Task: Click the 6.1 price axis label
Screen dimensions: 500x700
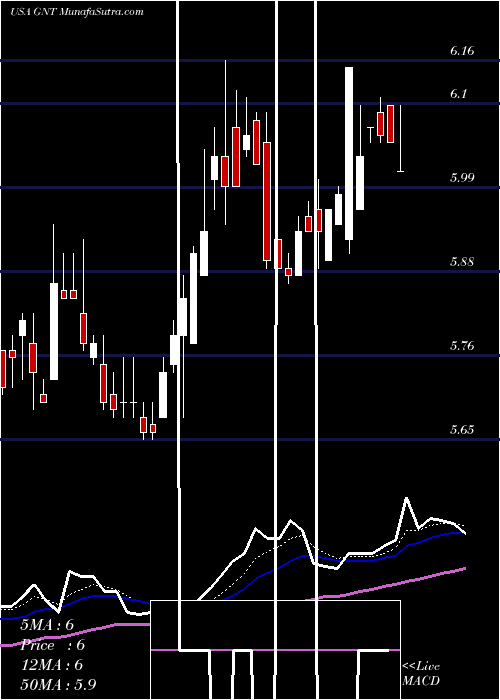Action: click(x=459, y=94)
